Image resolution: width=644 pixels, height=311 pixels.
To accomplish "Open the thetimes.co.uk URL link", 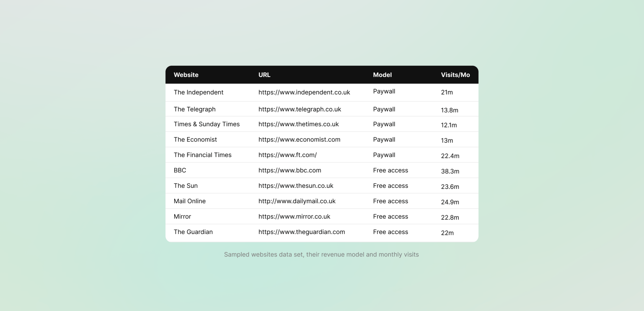I will 298,124.
